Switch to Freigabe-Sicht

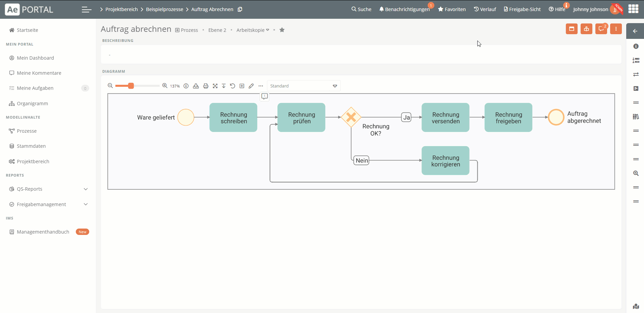click(x=522, y=9)
